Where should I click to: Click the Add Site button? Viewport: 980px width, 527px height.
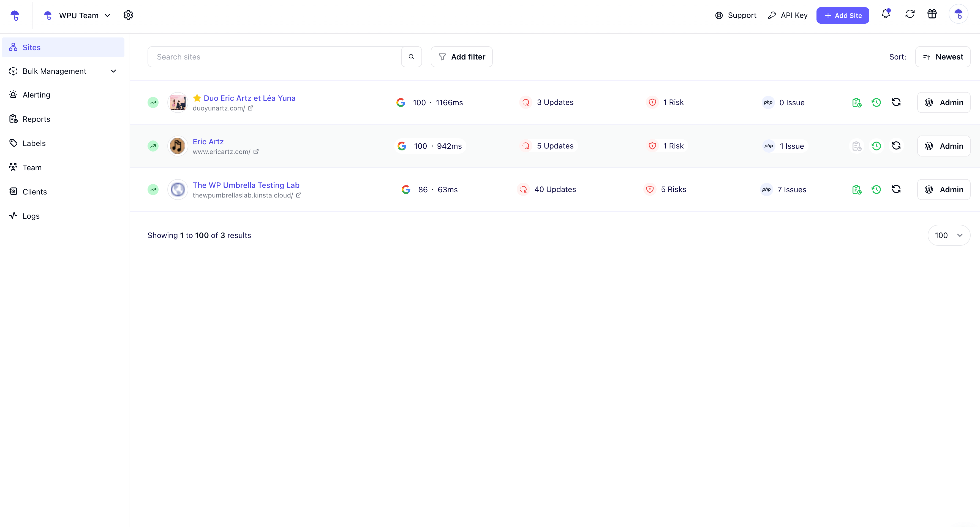click(842, 15)
